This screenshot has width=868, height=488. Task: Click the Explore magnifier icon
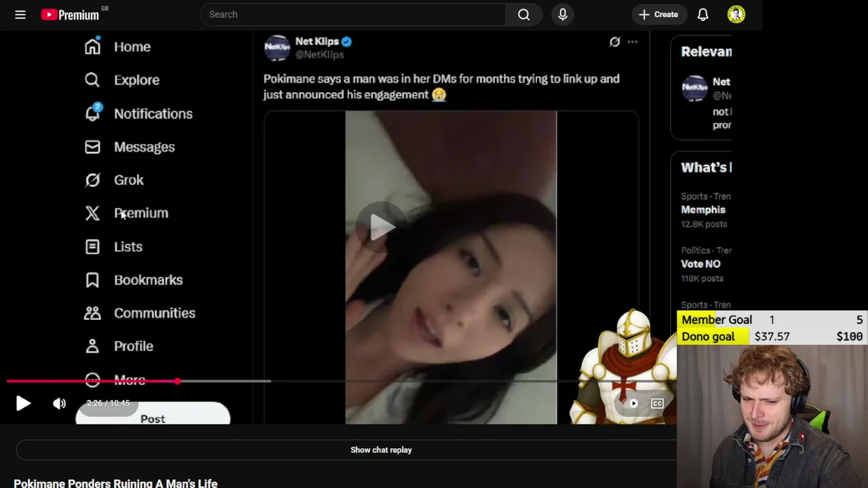[x=92, y=80]
